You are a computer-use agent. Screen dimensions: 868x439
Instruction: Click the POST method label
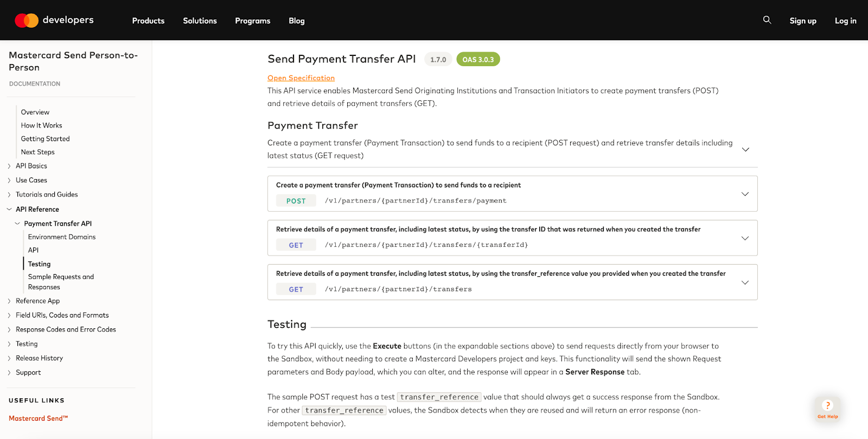click(x=296, y=201)
